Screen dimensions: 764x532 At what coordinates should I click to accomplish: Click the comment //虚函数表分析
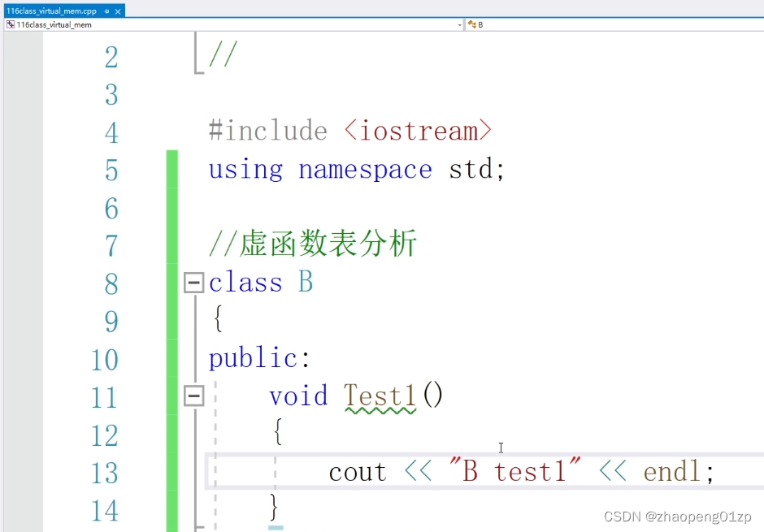click(313, 244)
